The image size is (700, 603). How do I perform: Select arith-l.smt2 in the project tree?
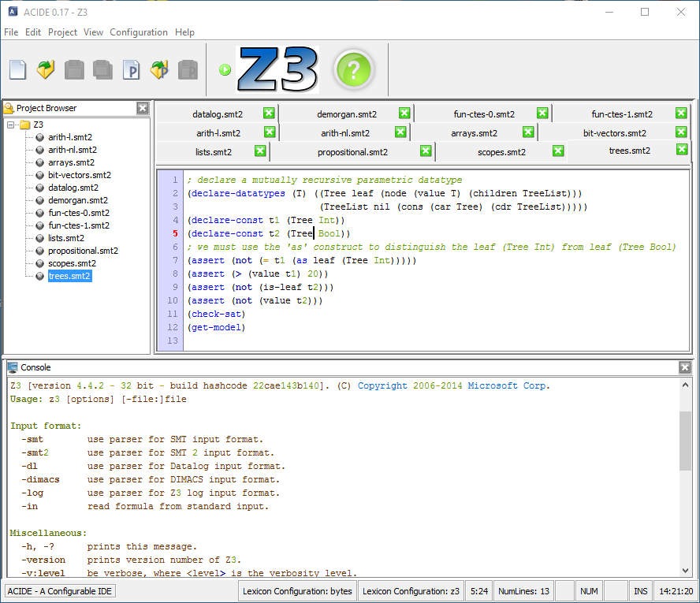(x=70, y=137)
